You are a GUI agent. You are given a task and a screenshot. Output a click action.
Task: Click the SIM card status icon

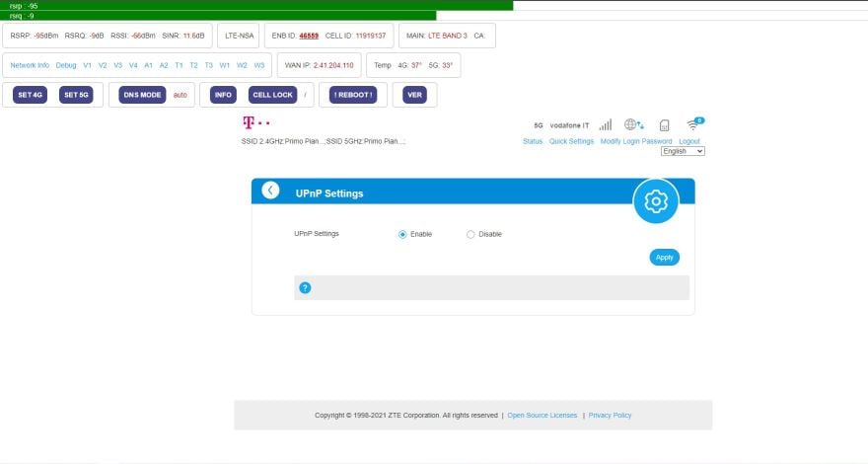(664, 125)
